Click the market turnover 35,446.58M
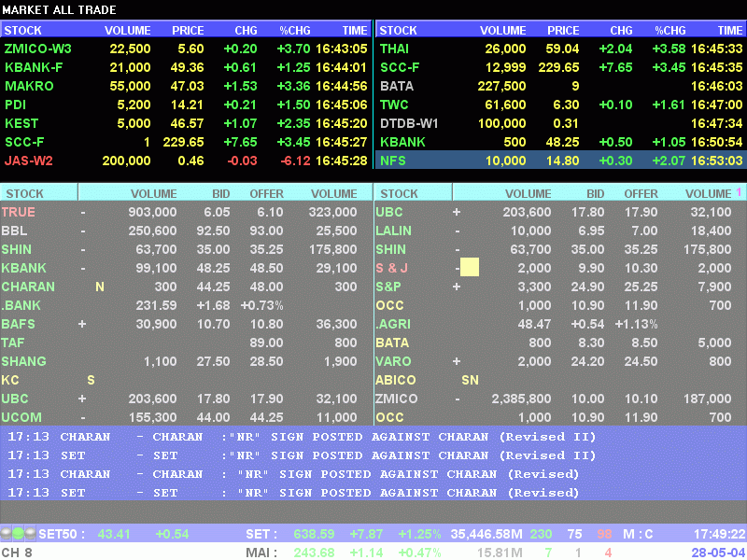 tap(486, 534)
